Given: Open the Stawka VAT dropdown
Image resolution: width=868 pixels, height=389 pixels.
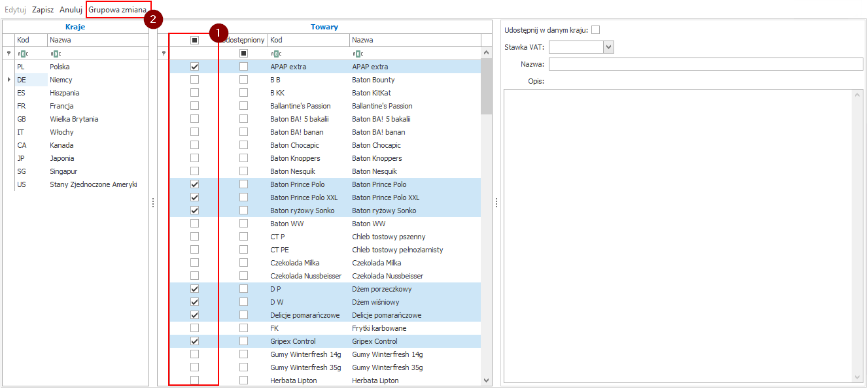Looking at the screenshot, I should coord(608,47).
